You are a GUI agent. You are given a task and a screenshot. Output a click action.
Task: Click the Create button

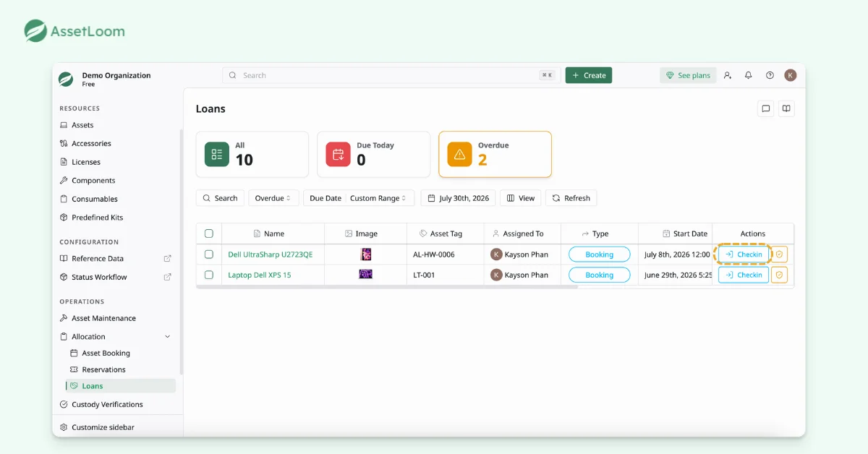click(x=589, y=75)
